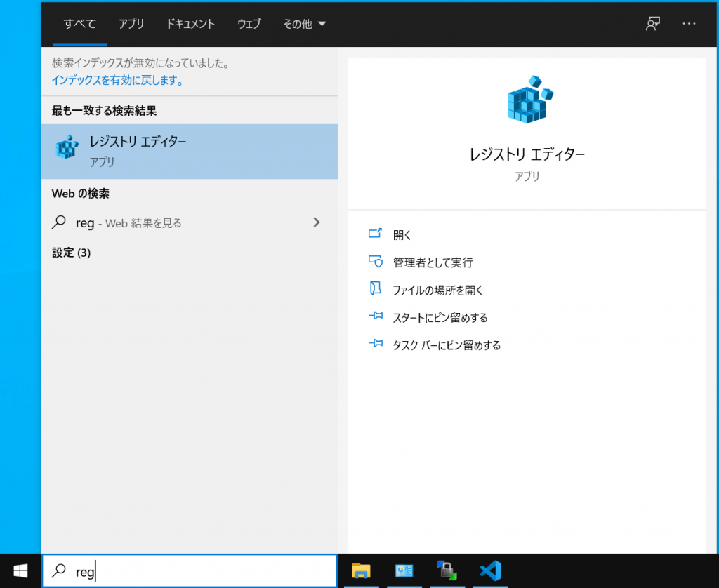Open the Windows Start button
This screenshot has height=588, width=719.
(x=20, y=571)
